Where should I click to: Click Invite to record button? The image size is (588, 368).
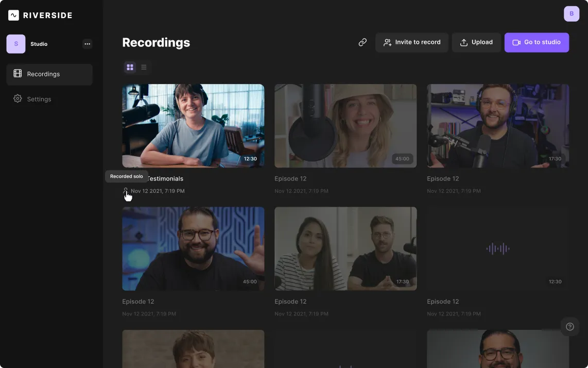tap(412, 42)
